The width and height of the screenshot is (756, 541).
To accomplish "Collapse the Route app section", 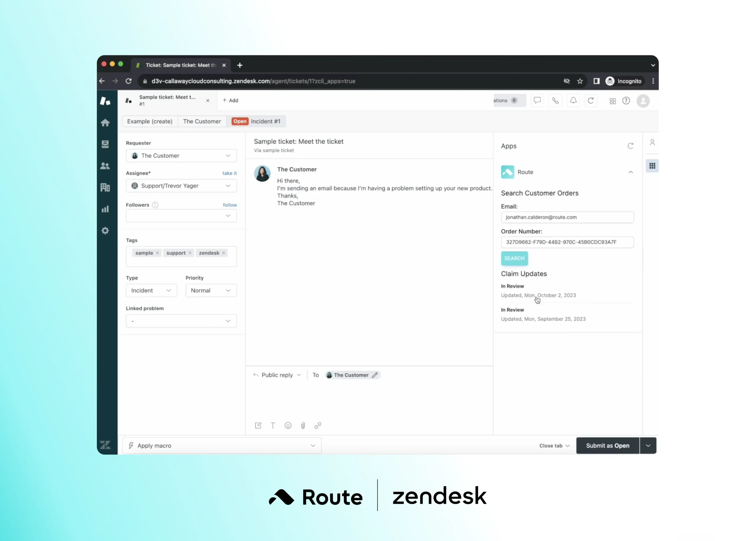I will click(x=630, y=172).
